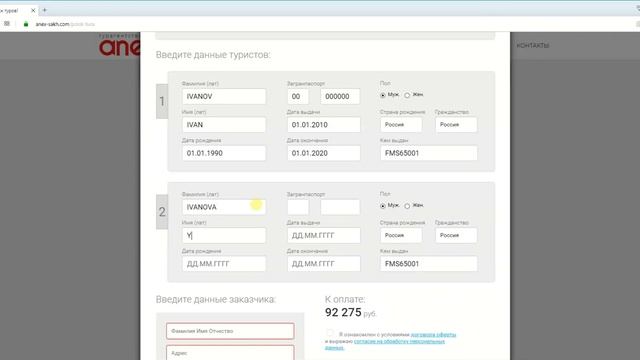The width and height of the screenshot is (640, 360).
Task: Edit tourist 1 passport number 000000
Action: 340,96
